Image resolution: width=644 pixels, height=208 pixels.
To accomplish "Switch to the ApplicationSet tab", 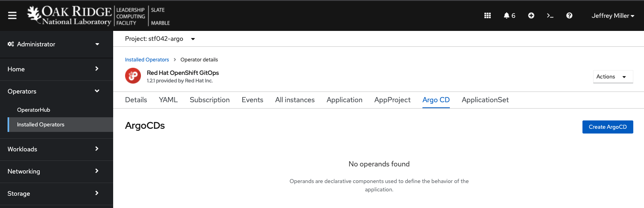I will tap(485, 100).
